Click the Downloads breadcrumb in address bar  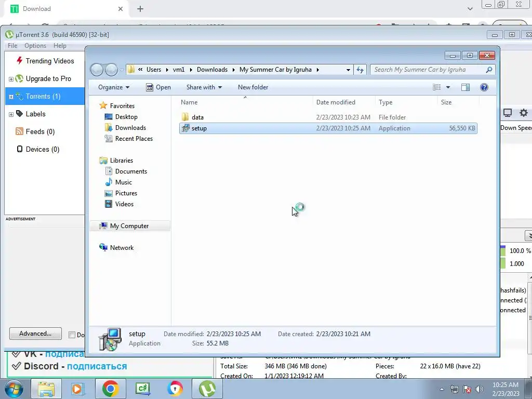pos(212,70)
